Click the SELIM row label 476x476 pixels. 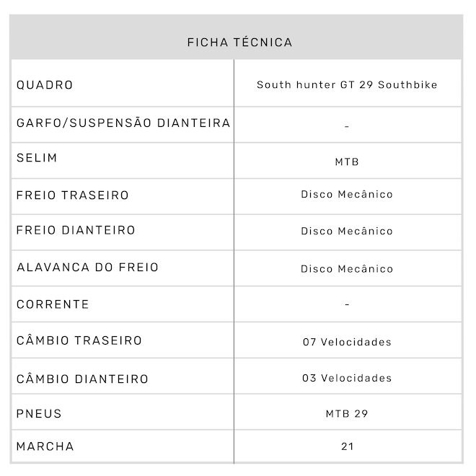pos(37,158)
